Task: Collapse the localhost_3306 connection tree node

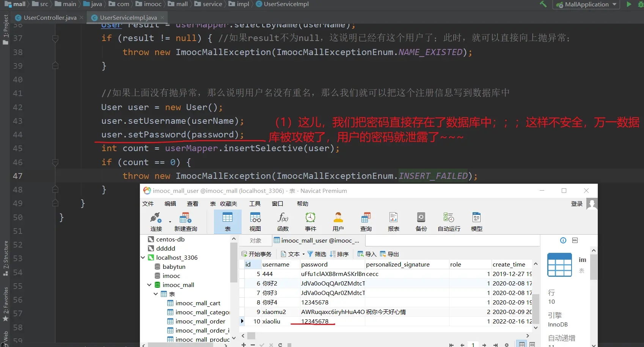Action: tap(143, 257)
